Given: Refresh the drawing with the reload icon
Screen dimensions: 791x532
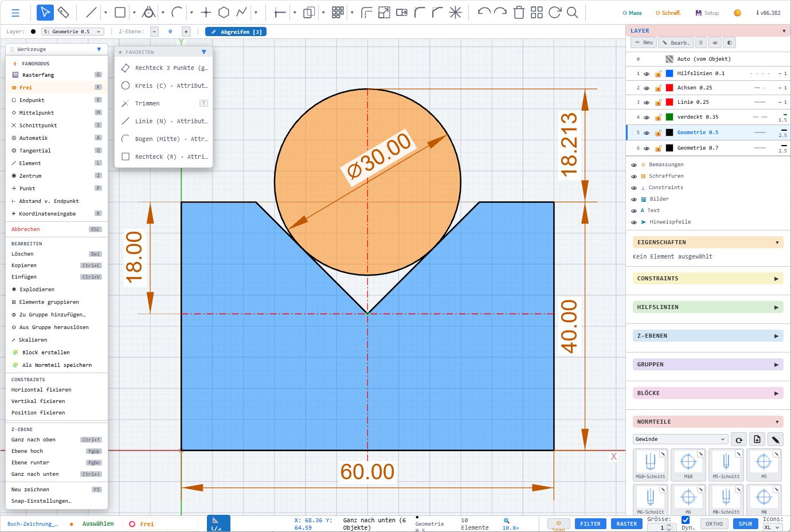Looking at the screenshot, I should point(554,13).
